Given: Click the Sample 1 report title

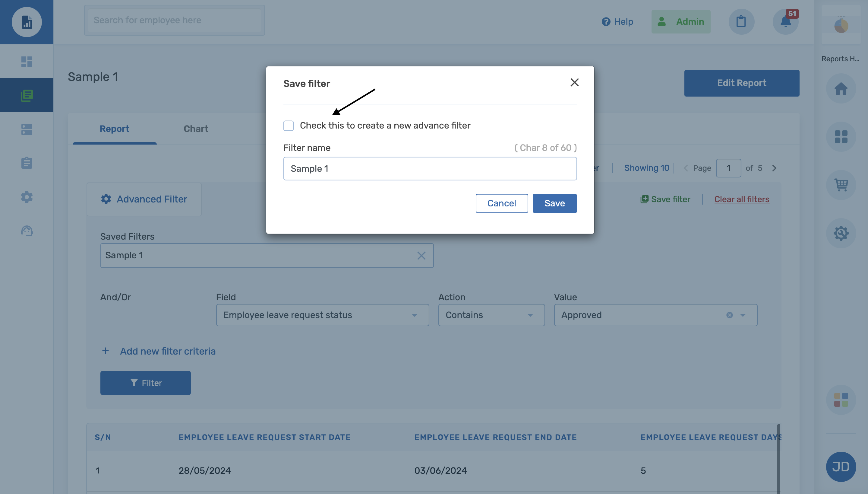Looking at the screenshot, I should point(93,77).
